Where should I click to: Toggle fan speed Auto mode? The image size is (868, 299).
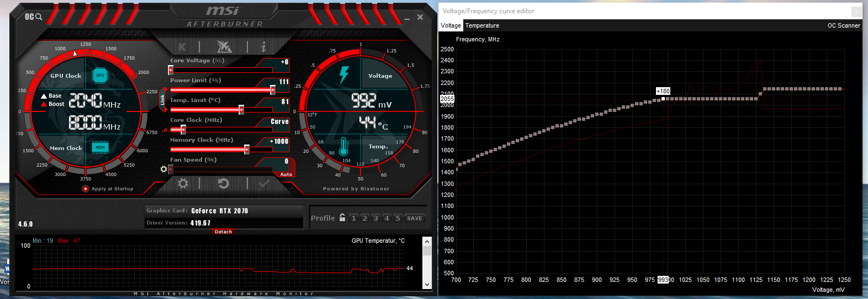pos(286,174)
